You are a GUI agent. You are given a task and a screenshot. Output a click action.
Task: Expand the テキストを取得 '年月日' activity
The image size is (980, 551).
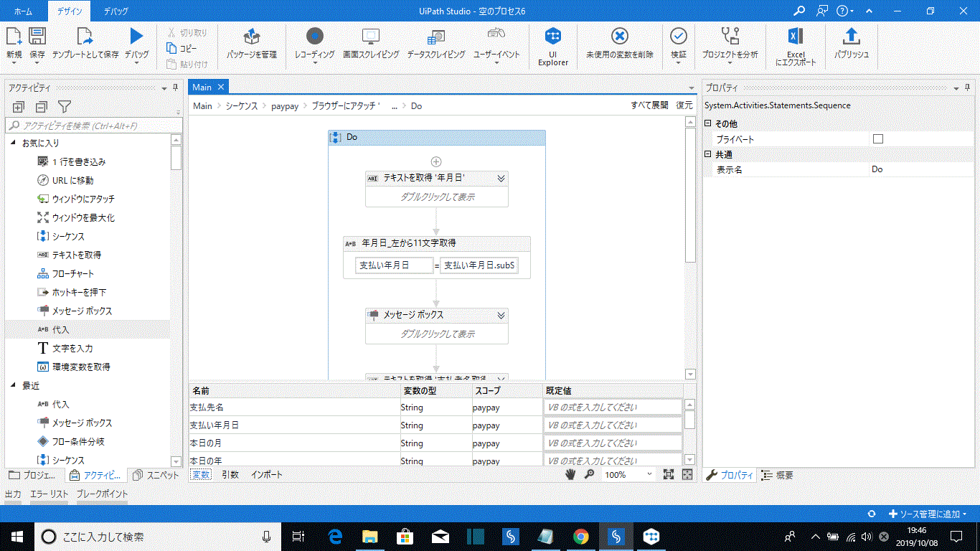[x=501, y=179]
